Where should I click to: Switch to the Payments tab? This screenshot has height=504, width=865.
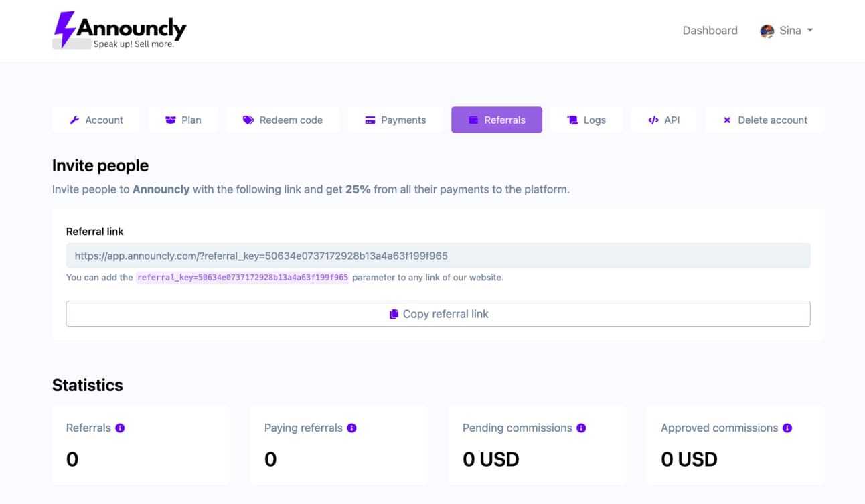pyautogui.click(x=395, y=120)
